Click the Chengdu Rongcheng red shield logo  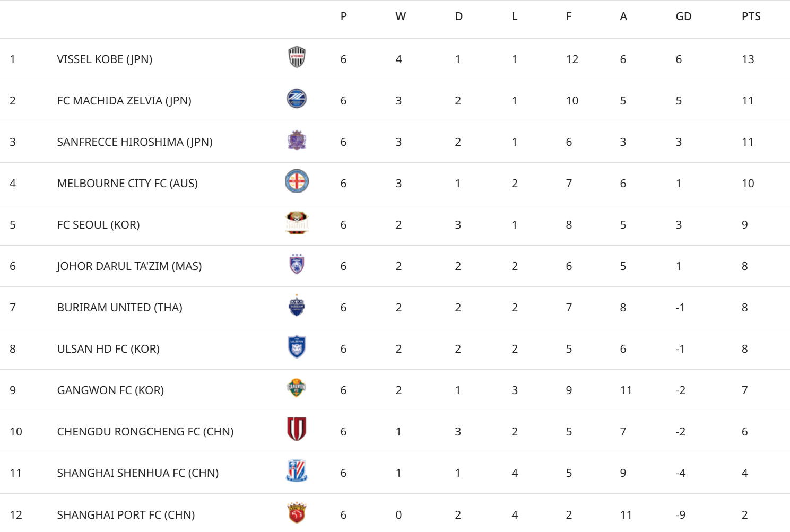(x=297, y=430)
